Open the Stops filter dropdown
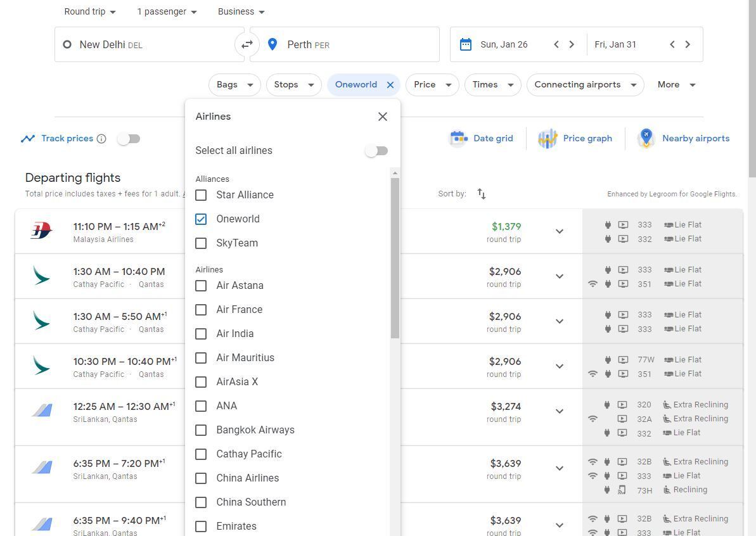 (x=294, y=85)
